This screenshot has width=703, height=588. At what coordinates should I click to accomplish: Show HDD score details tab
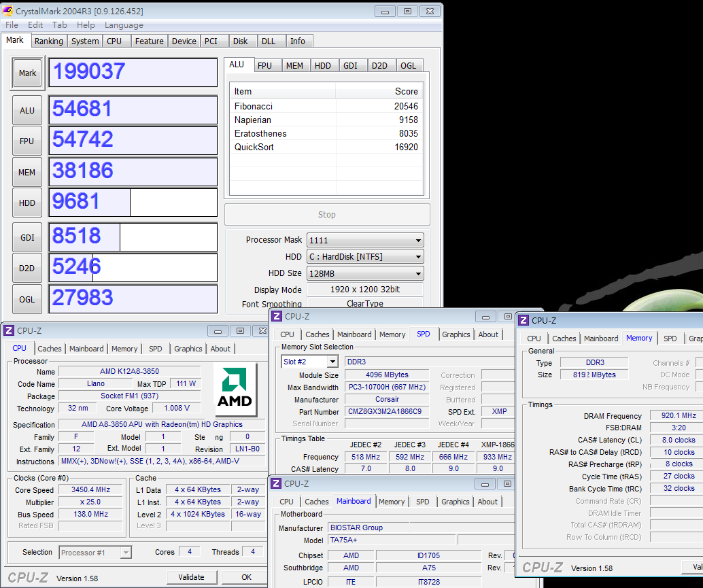coord(323,66)
